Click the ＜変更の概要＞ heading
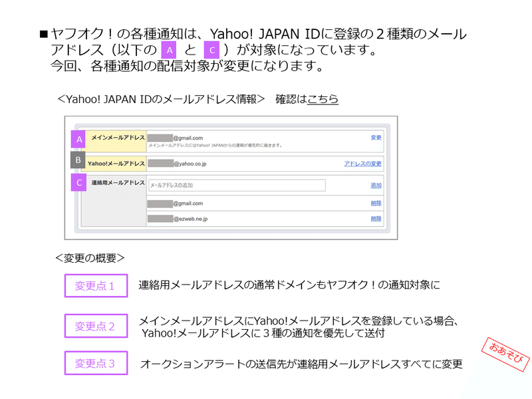Viewport: 532px width, 399px height. point(90,258)
